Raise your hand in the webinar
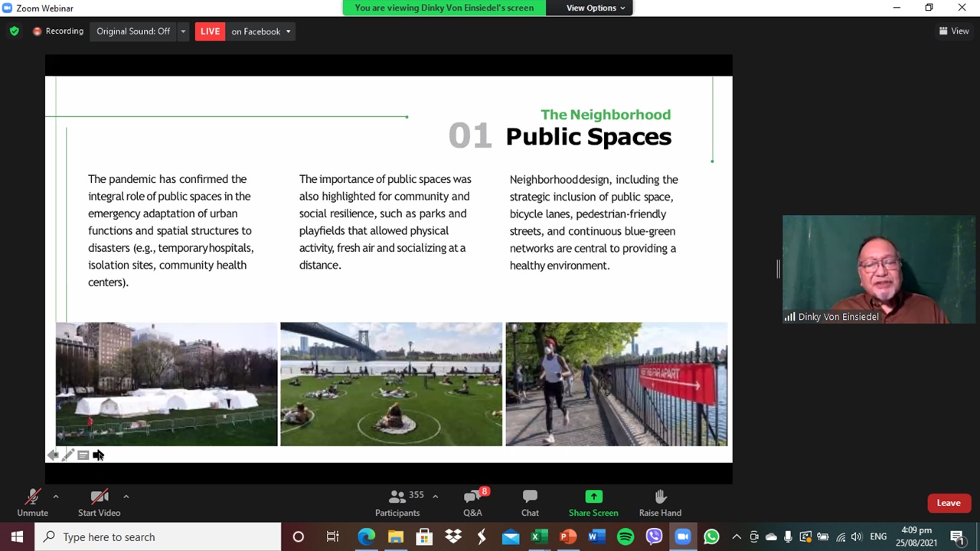This screenshot has width=980, height=551. [x=660, y=503]
